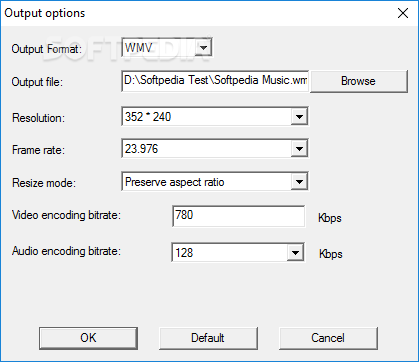Expand the Resize mode dropdown arrow
The width and height of the screenshot is (419, 362).
(x=299, y=182)
